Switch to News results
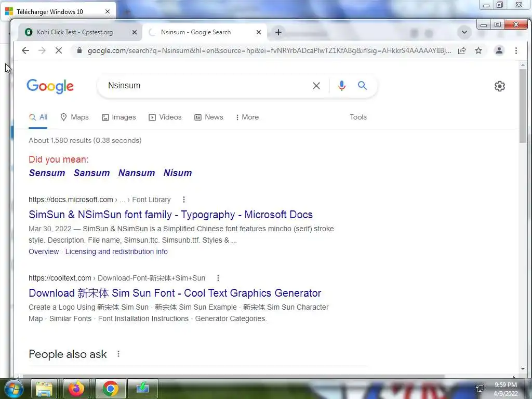532x399 pixels. pyautogui.click(x=209, y=117)
